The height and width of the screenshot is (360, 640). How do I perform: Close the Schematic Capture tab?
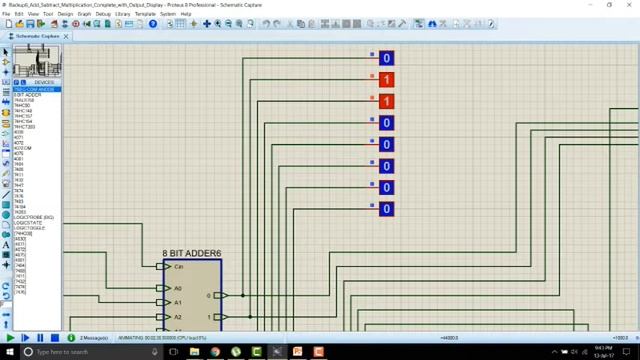pos(66,36)
